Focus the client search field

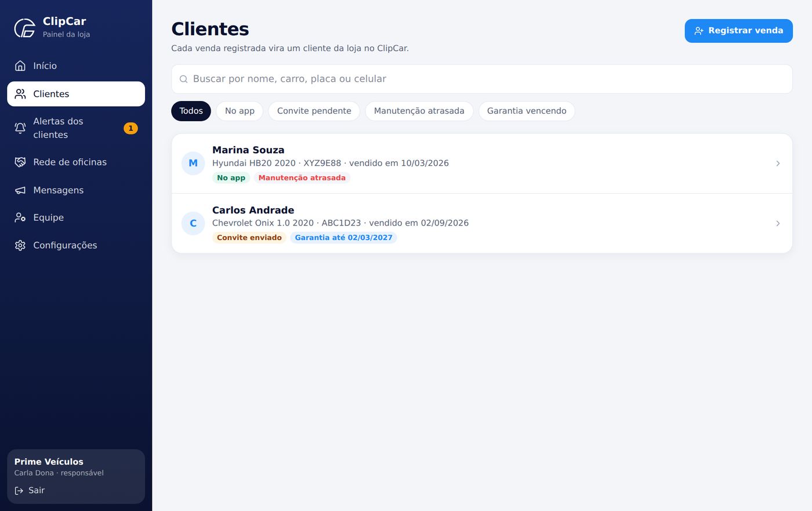481,79
